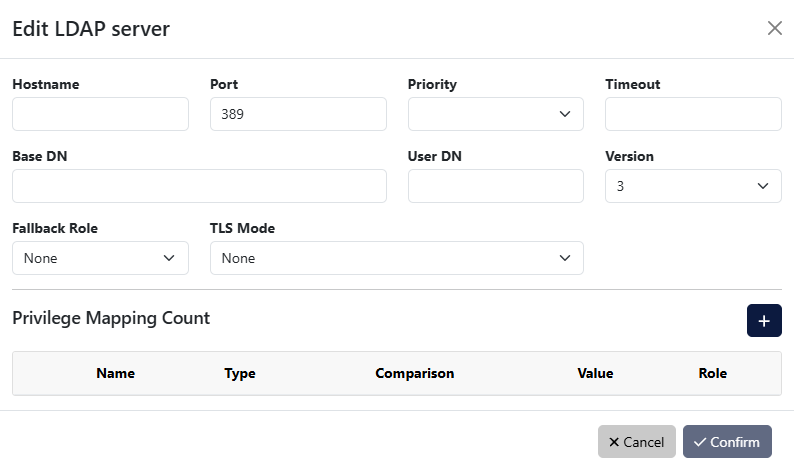This screenshot has height=470, width=794.
Task: Click the Value column header
Action: click(595, 374)
